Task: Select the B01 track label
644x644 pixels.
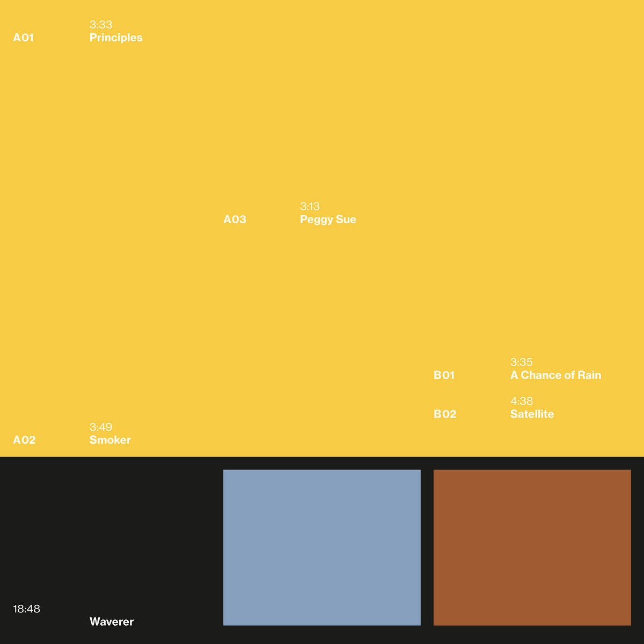Action: tap(444, 375)
